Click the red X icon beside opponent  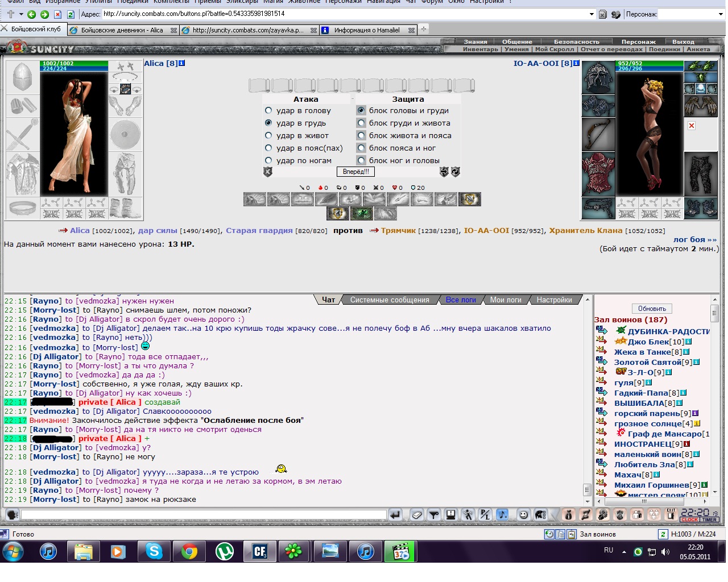(692, 126)
